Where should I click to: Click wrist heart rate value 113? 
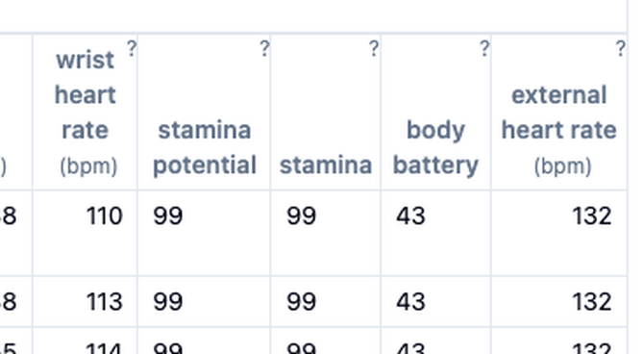coord(105,301)
